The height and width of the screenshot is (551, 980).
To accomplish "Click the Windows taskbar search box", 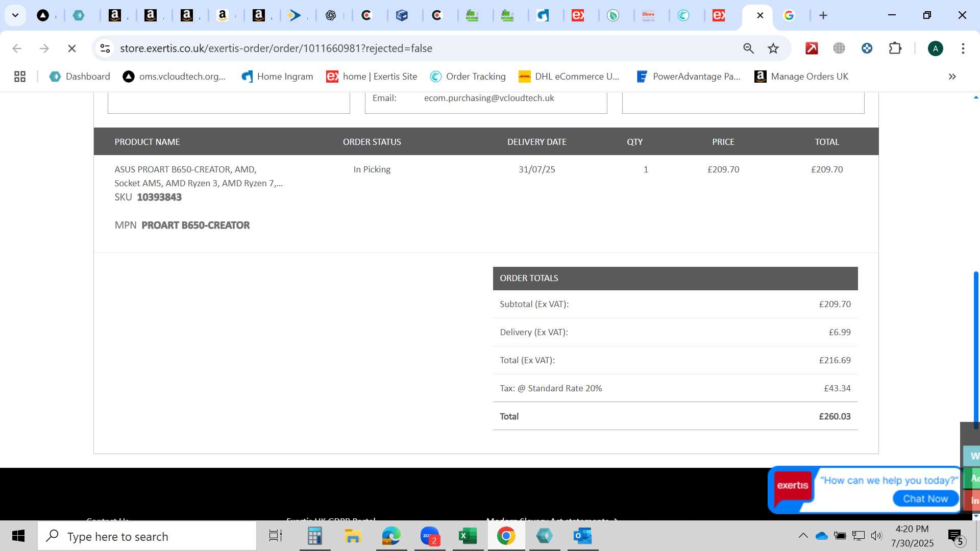I will click(147, 536).
